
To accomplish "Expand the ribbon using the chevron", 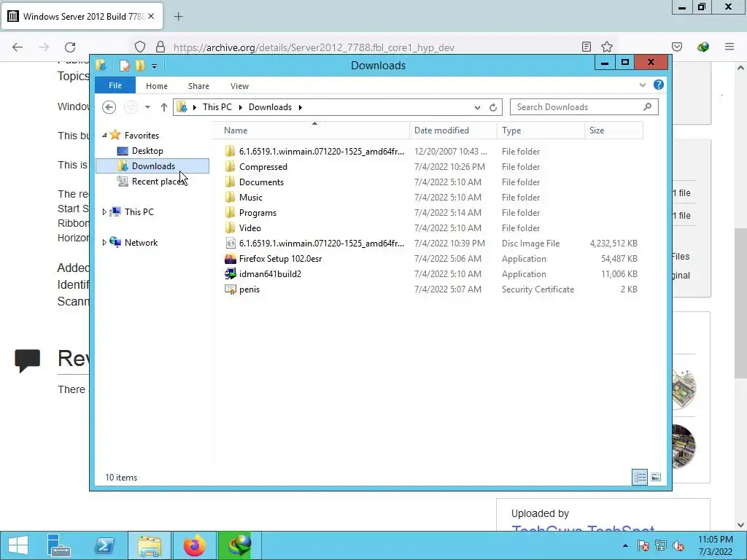I will (x=643, y=85).
